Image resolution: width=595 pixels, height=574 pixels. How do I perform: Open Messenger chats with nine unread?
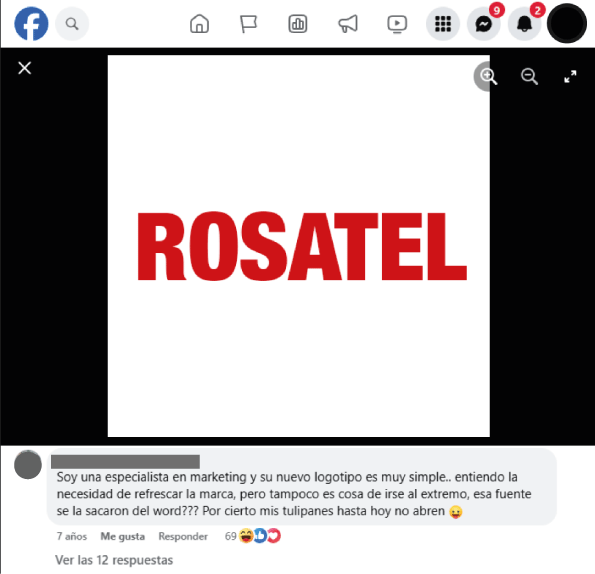(484, 24)
